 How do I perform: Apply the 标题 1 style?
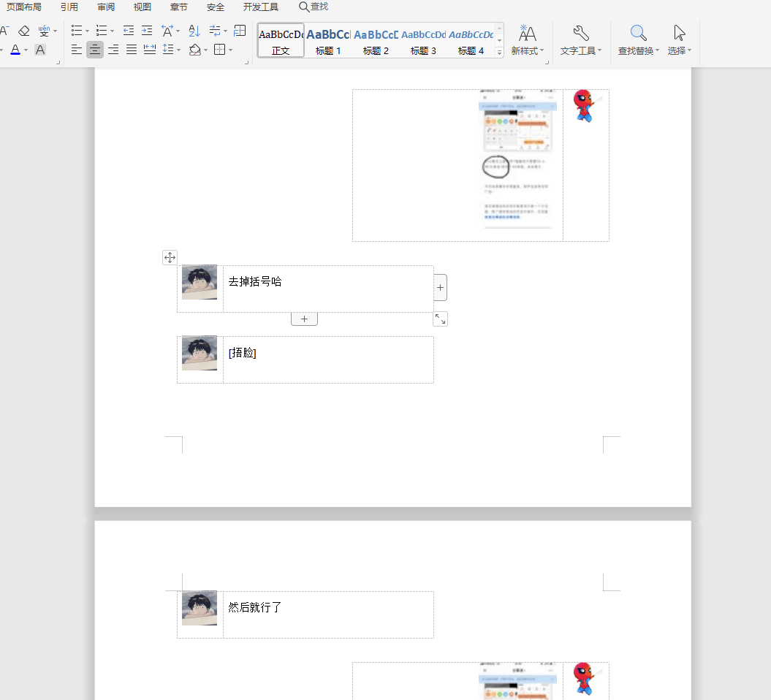[x=327, y=42]
